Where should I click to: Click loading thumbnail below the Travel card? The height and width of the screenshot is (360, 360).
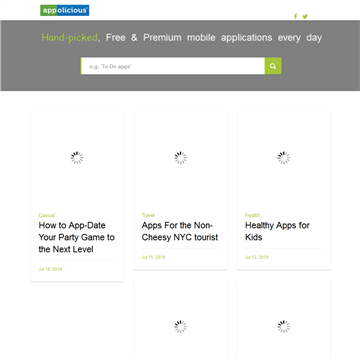tap(181, 326)
